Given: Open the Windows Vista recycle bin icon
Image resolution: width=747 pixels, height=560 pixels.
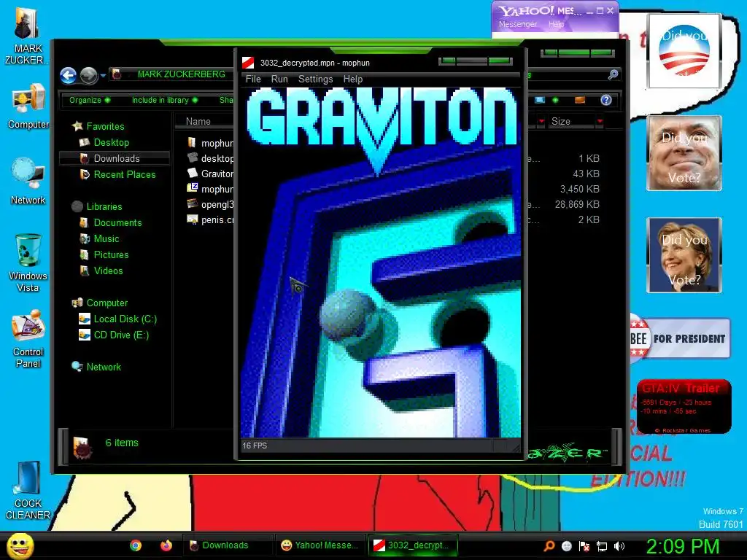Looking at the screenshot, I should [x=28, y=262].
